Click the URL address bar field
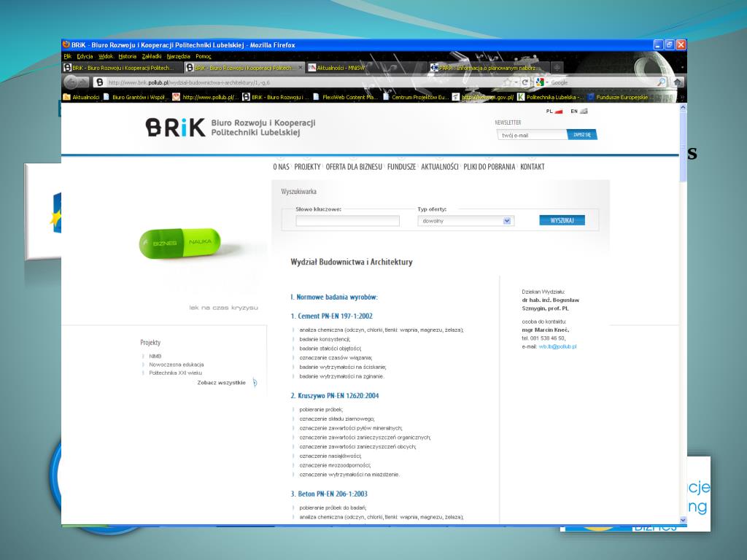Image resolution: width=747 pixels, height=560 pixels. tap(305, 82)
